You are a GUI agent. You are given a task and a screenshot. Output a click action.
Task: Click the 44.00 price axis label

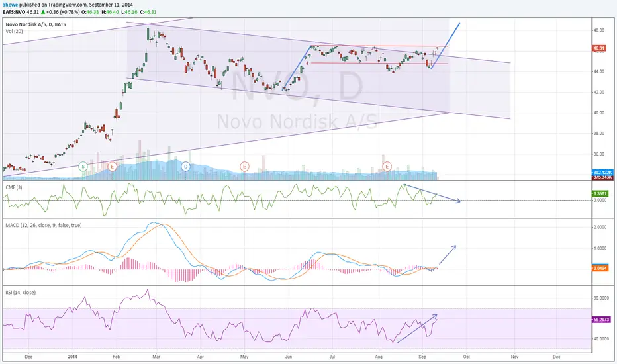599,71
